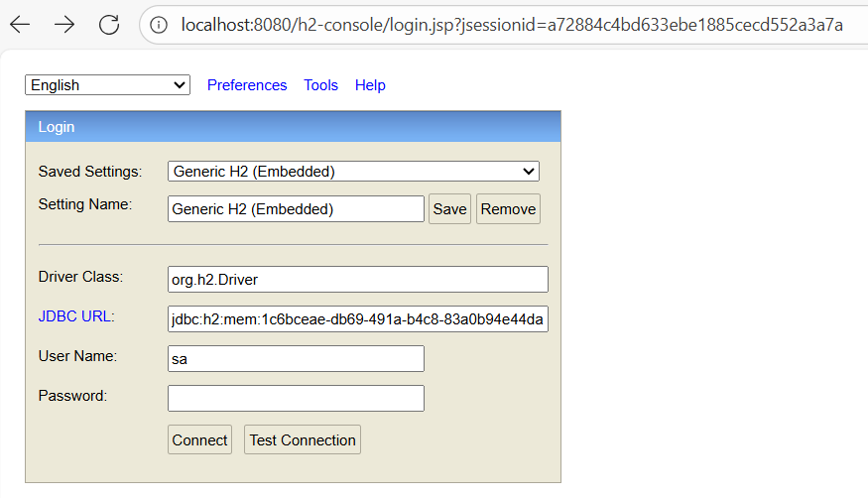This screenshot has height=498, width=868.
Task: Go back to the previous page
Action: pyautogui.click(x=19, y=25)
